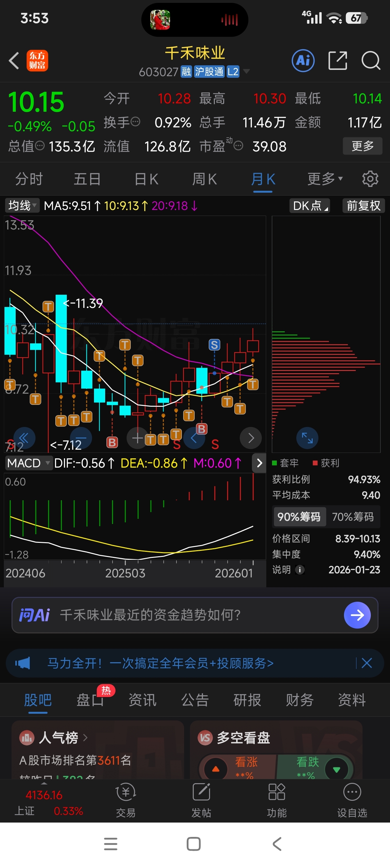The height and width of the screenshot is (868, 390).
Task: Expand the 更多 period dropdown
Action: coord(325,179)
